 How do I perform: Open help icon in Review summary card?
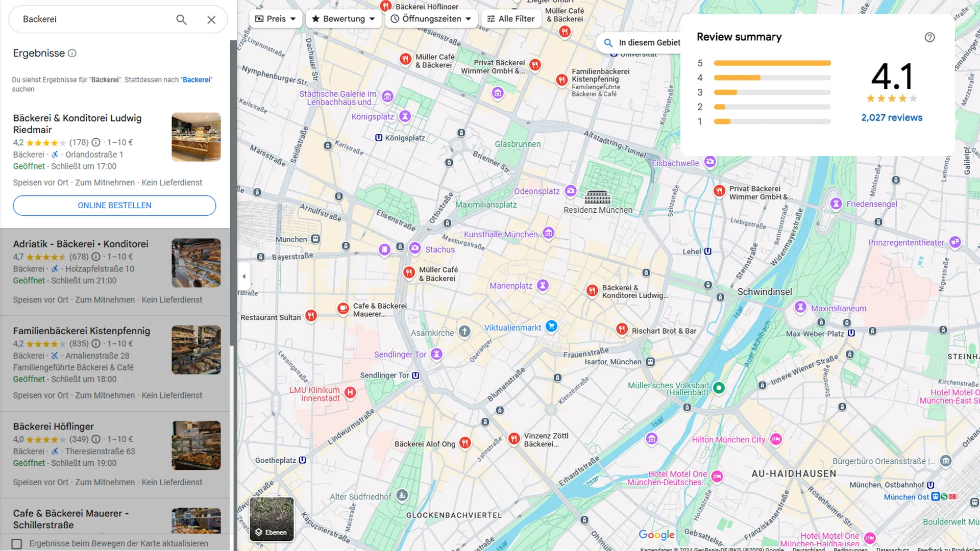coord(929,37)
